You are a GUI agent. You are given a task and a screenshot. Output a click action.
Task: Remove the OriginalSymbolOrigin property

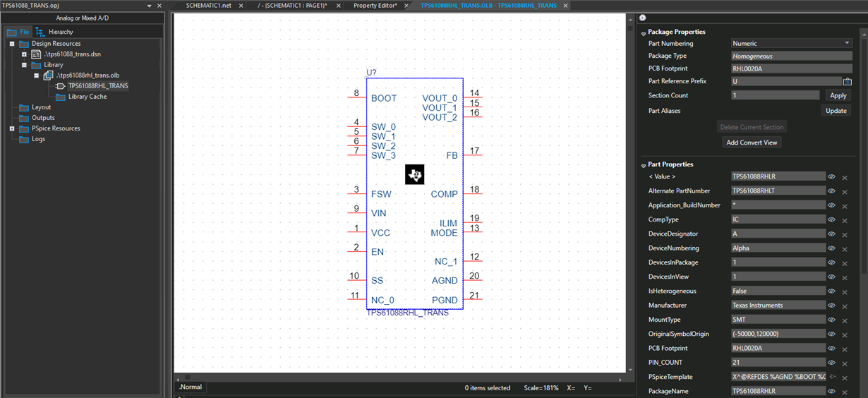click(x=845, y=334)
